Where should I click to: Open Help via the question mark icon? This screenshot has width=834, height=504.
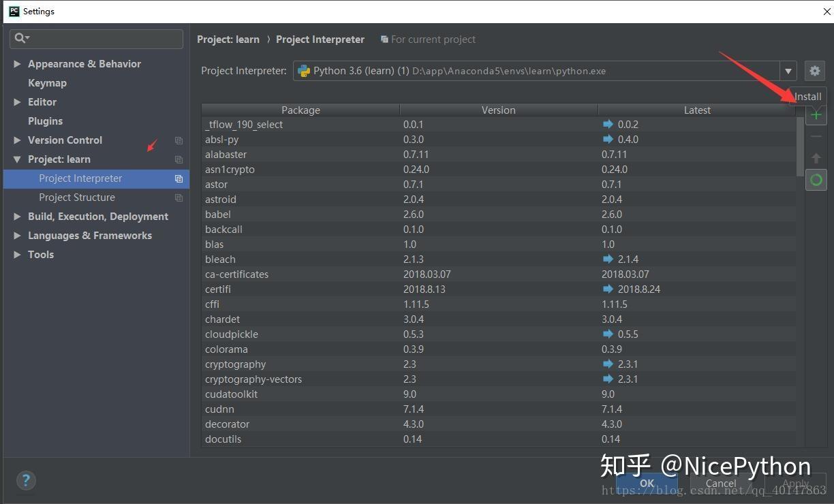coord(26,480)
